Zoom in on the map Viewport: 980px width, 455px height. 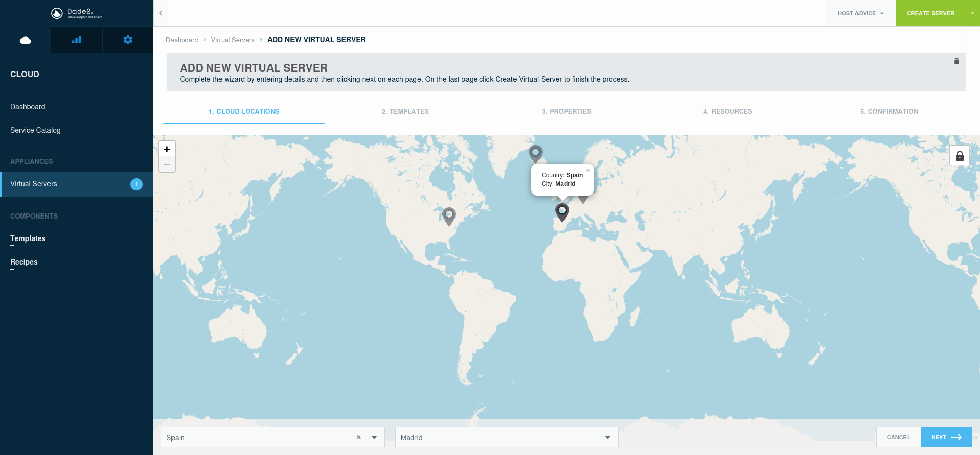(x=167, y=149)
